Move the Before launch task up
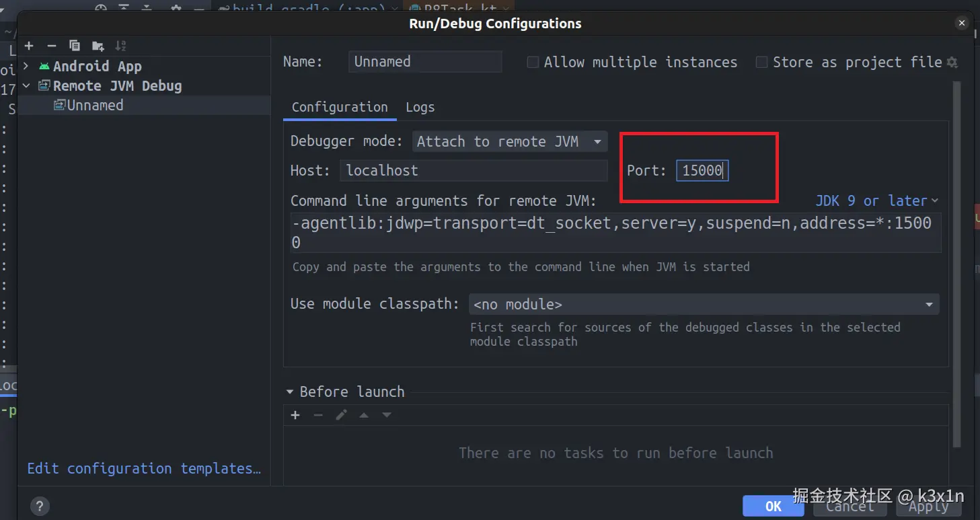980x520 pixels. 364,415
